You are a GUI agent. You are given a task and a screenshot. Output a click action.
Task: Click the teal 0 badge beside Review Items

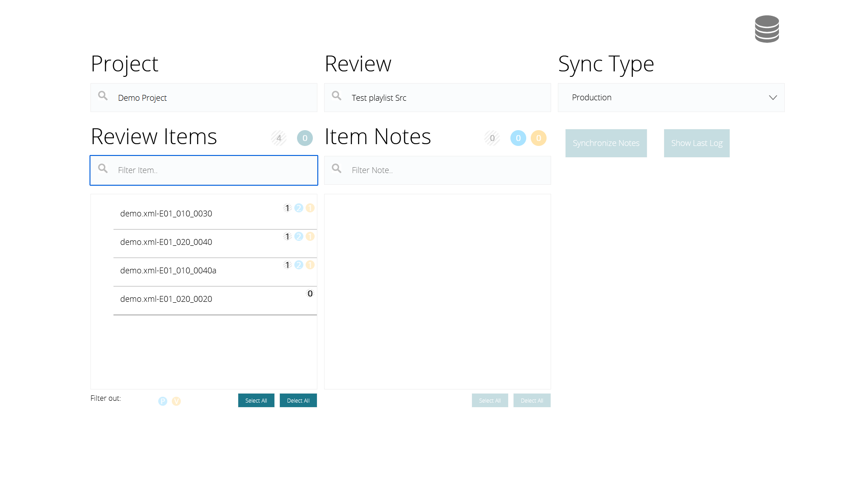pos(305,138)
